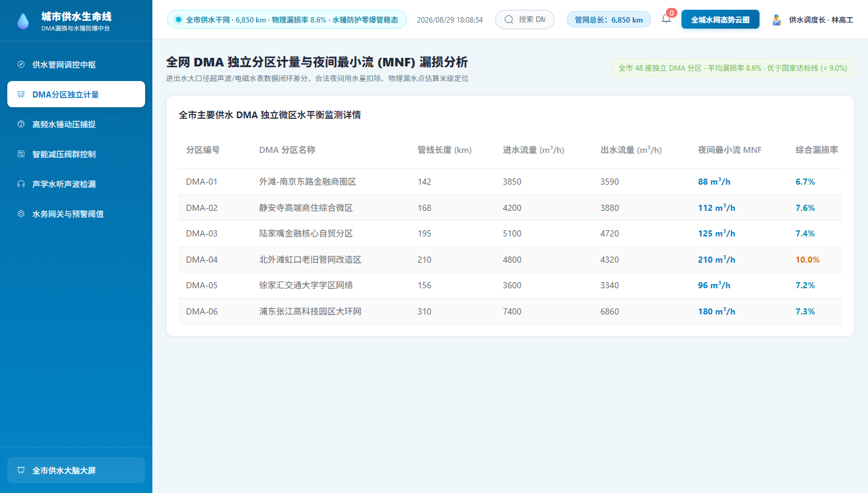The image size is (868, 493).
Task: Click the 125 m³/h MNF value
Action: point(717,233)
